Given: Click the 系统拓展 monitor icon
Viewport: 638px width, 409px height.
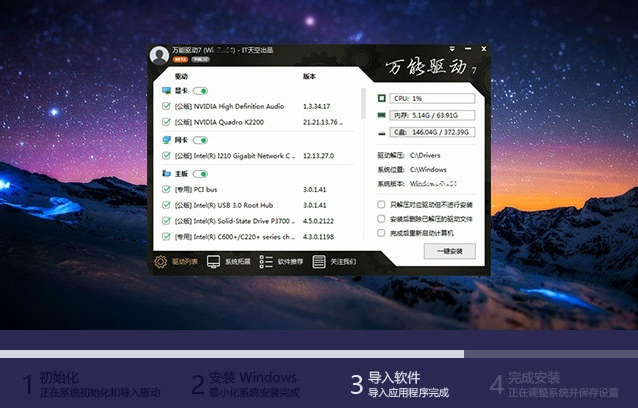Looking at the screenshot, I should pyautogui.click(x=213, y=262).
